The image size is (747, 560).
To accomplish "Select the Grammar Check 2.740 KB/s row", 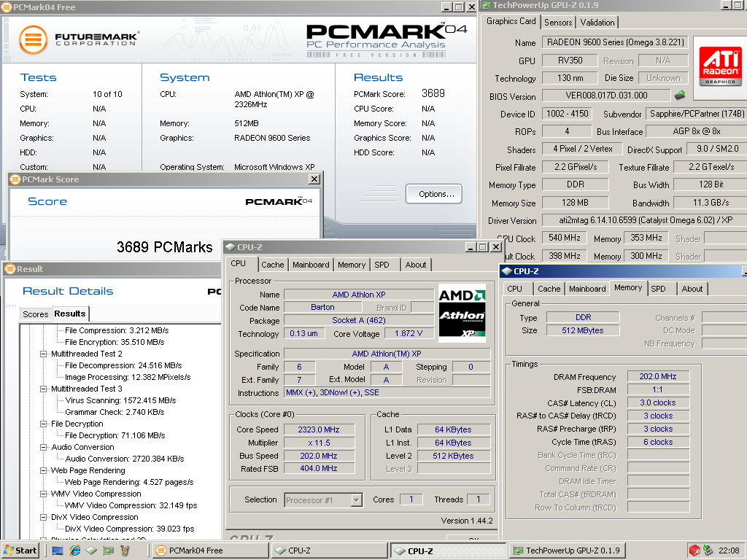I will pyautogui.click(x=115, y=413).
